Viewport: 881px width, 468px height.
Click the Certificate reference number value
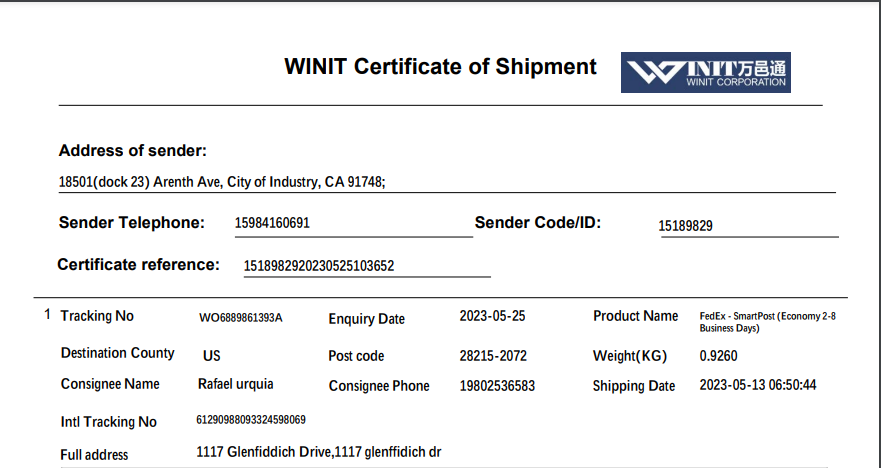click(319, 266)
